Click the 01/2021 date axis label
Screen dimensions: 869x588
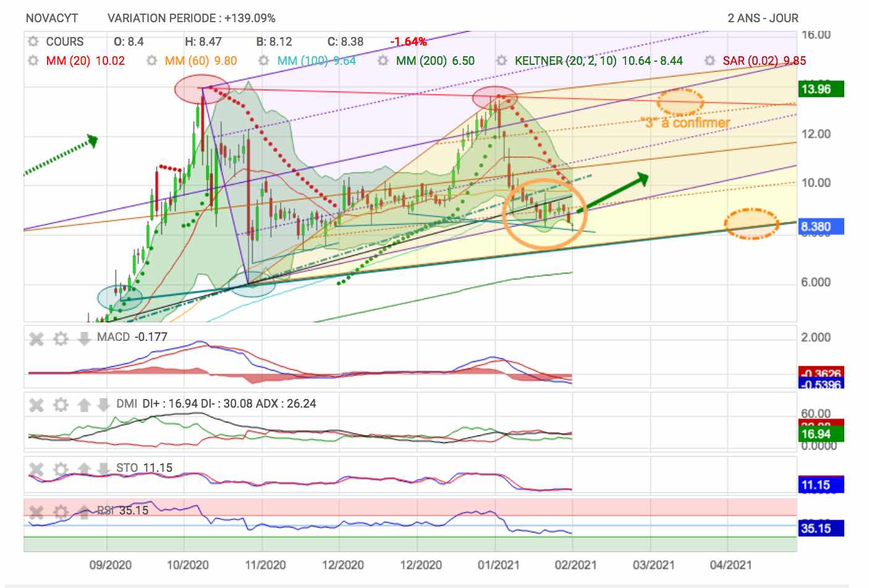tap(499, 565)
